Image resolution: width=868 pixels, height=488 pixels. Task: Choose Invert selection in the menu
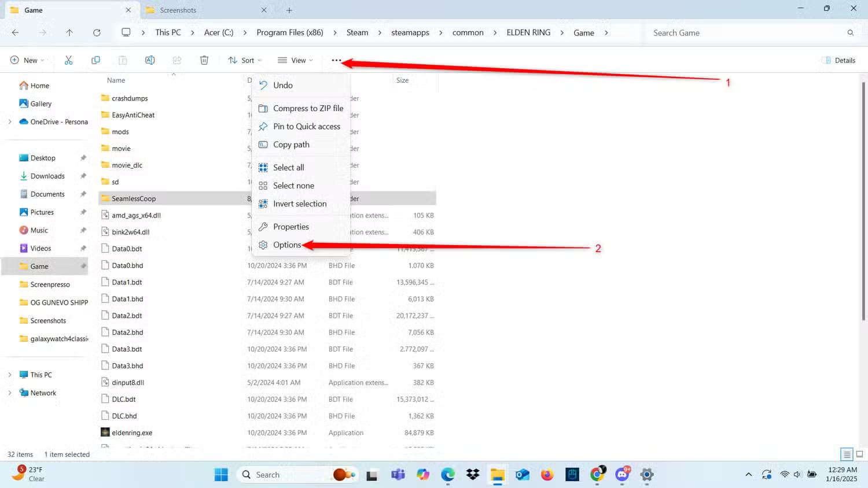click(301, 204)
